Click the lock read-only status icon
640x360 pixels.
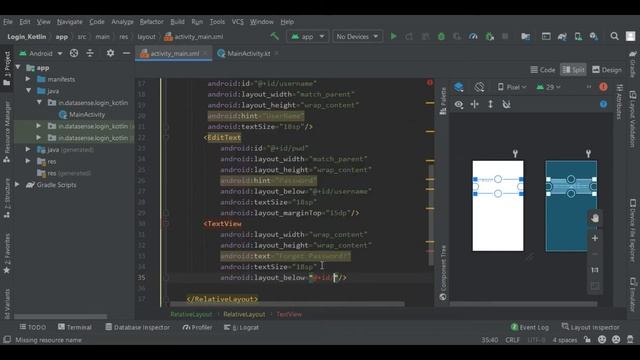[587, 340]
